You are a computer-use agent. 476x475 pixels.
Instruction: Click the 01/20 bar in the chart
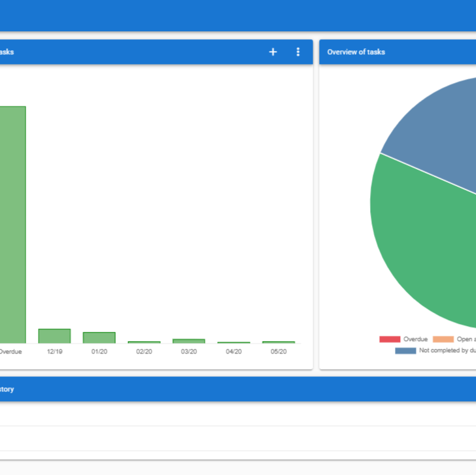coord(99,338)
